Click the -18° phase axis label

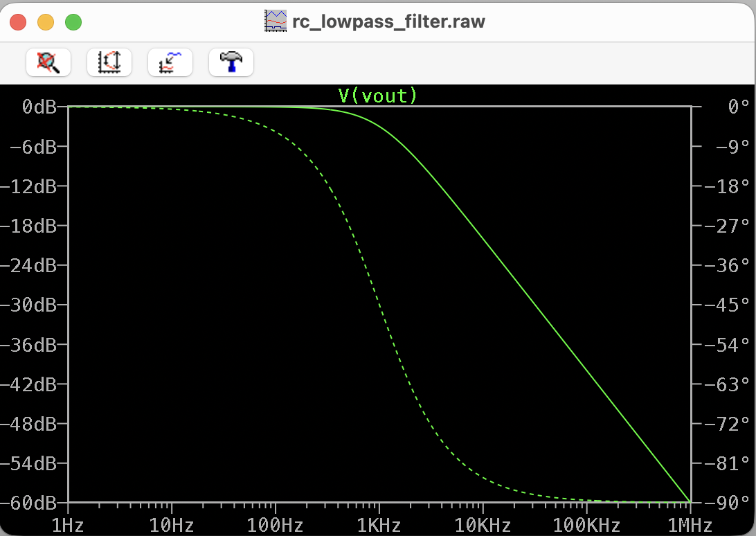[x=727, y=186]
